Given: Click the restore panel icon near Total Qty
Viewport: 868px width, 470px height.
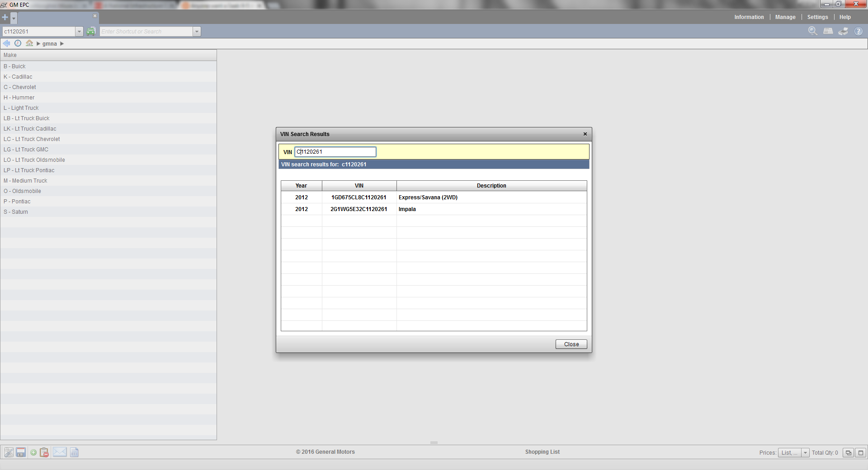Looking at the screenshot, I should pos(848,453).
